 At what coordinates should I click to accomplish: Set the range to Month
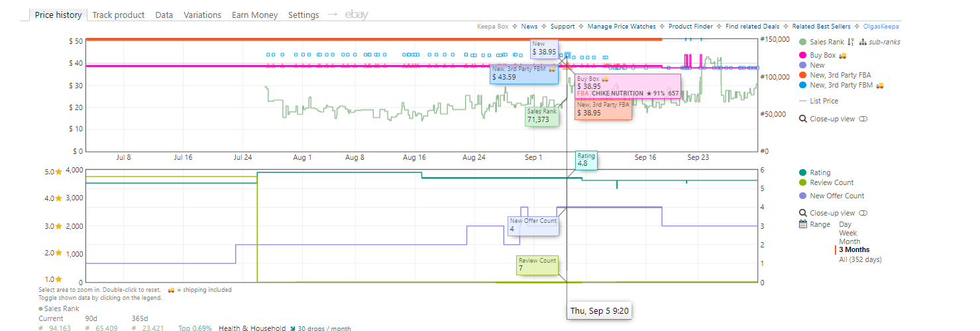[x=849, y=241]
